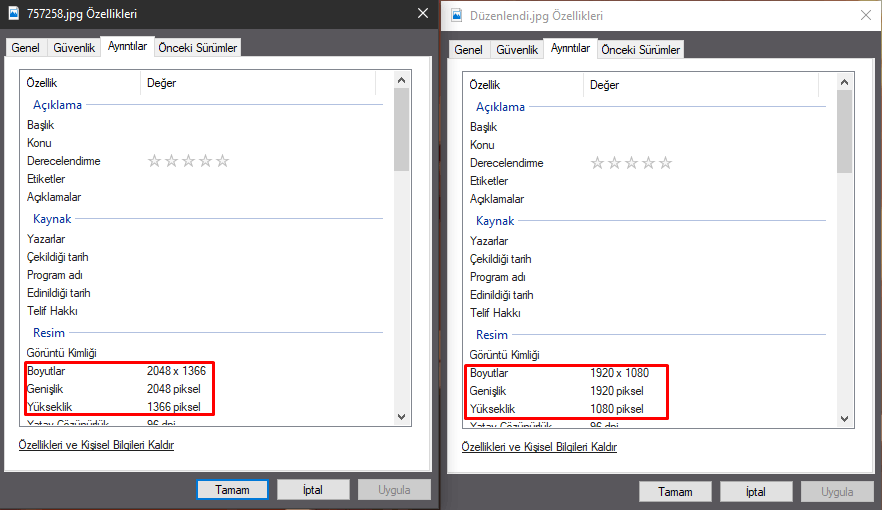The width and height of the screenshot is (882, 510).
Task: Select 'Program adı' row in Düzenlendi.jpg window
Action: pyautogui.click(x=647, y=277)
